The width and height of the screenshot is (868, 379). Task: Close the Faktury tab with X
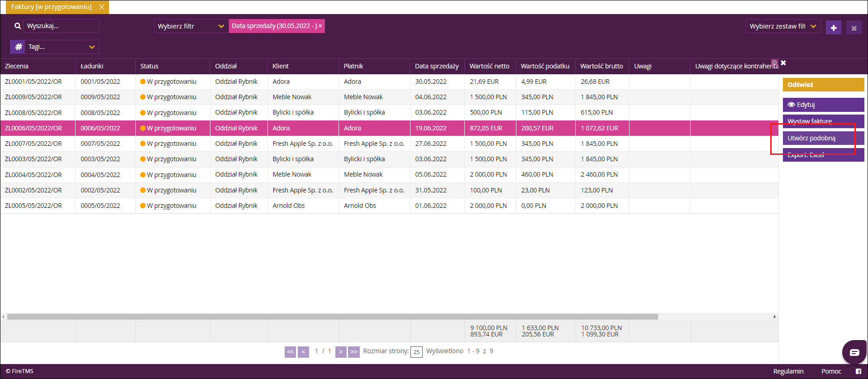pyautogui.click(x=102, y=7)
